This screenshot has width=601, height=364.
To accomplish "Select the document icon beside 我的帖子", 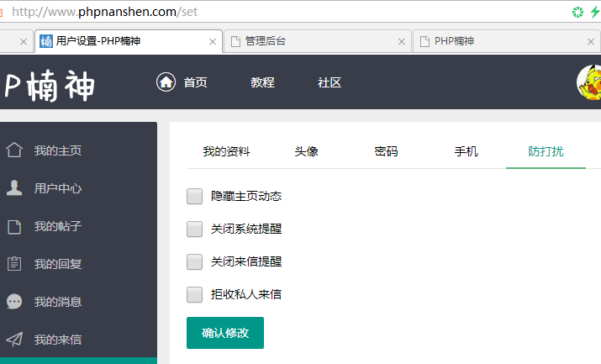I will 14,227.
